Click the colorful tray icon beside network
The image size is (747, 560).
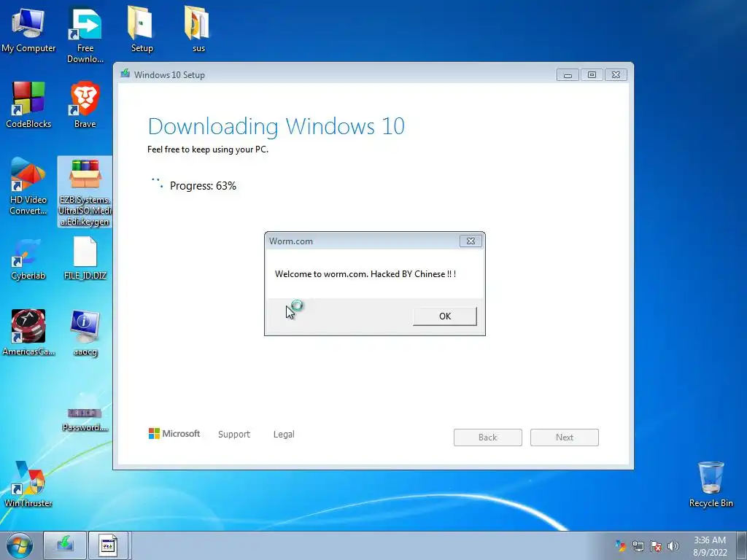pyautogui.click(x=620, y=546)
